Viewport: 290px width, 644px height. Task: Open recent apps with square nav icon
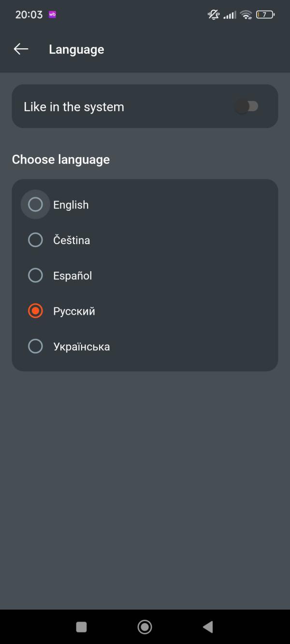coord(82,627)
